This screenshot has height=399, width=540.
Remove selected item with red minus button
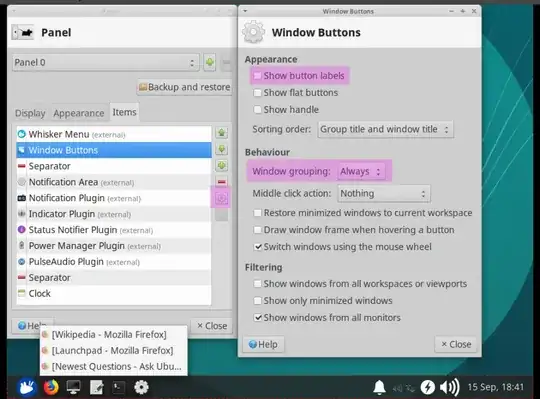coord(221,182)
